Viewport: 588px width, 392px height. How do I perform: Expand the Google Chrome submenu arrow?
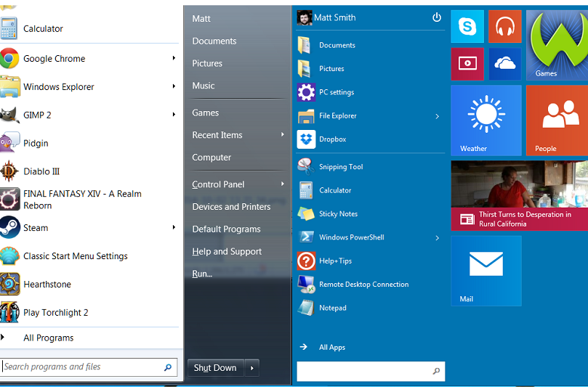[x=174, y=58]
